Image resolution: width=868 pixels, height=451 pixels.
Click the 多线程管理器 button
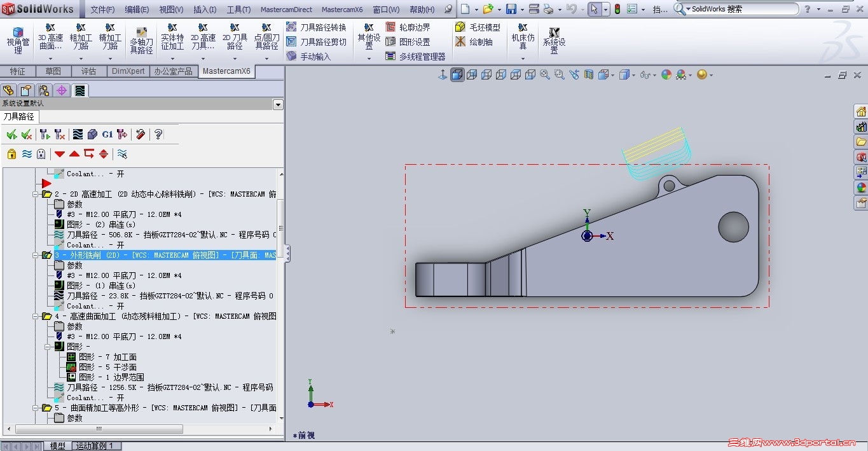point(415,57)
